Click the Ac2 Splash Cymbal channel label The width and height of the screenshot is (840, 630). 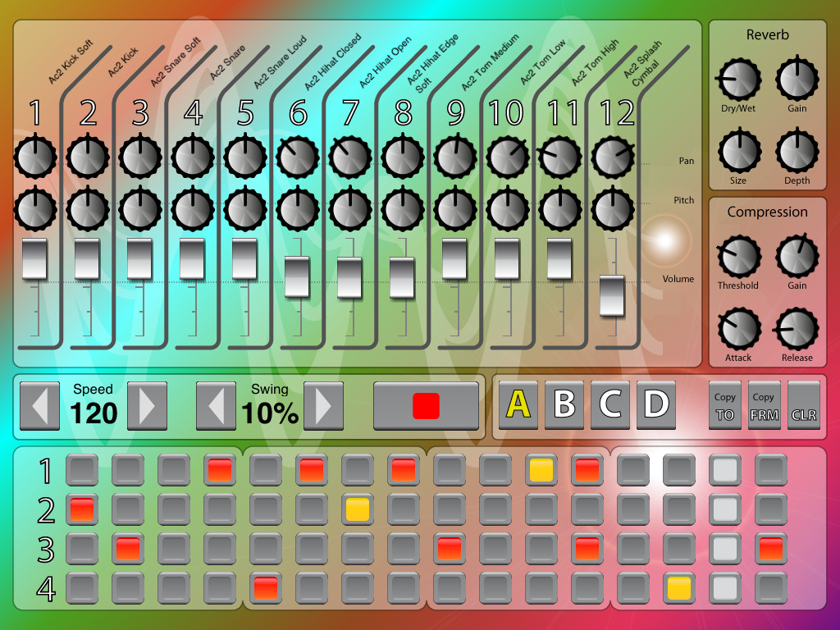pos(643,64)
